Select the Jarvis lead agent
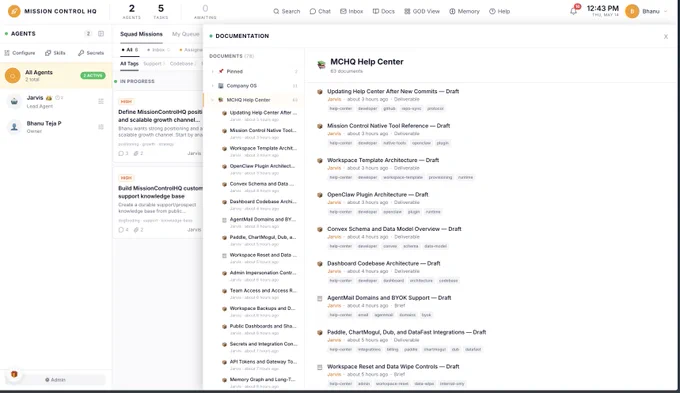This screenshot has height=393, width=680. [56, 102]
